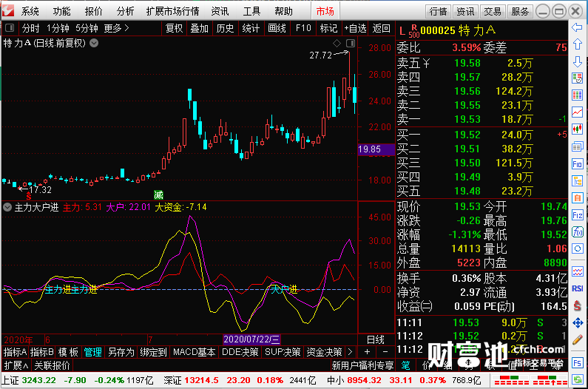Click the orange 自 self-select sidebar icon

pyautogui.click(x=577, y=197)
